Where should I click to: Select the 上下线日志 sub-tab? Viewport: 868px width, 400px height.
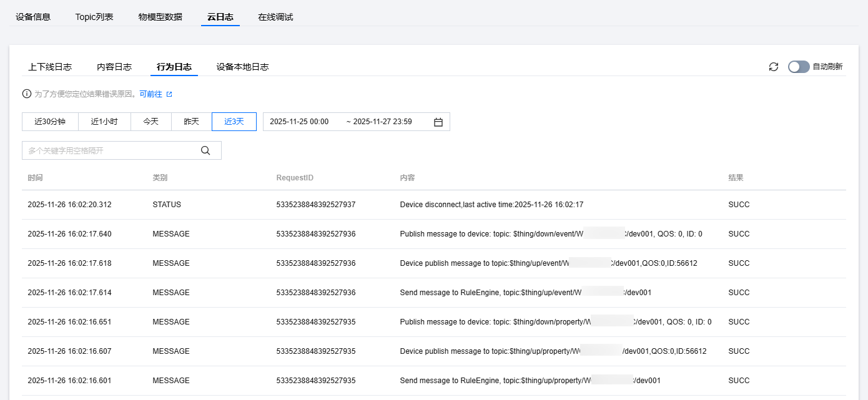[50, 67]
